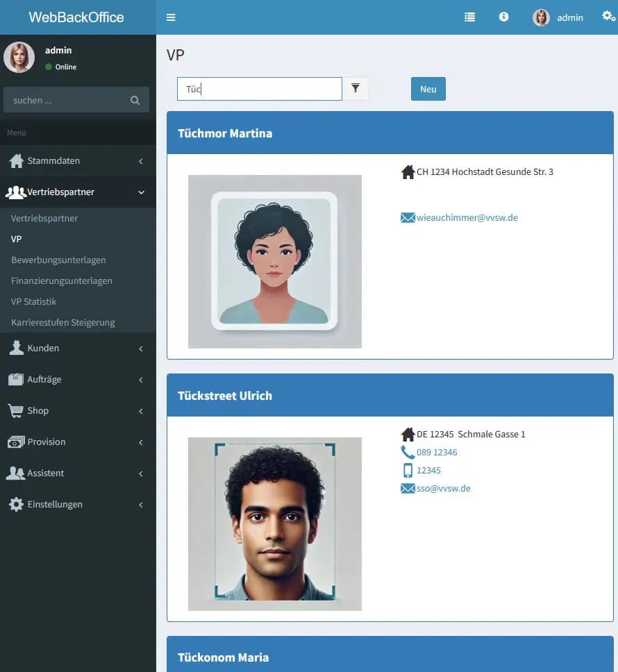Click the envelope icon beside sso@vvsw.de
The height and width of the screenshot is (672, 618).
coord(408,489)
